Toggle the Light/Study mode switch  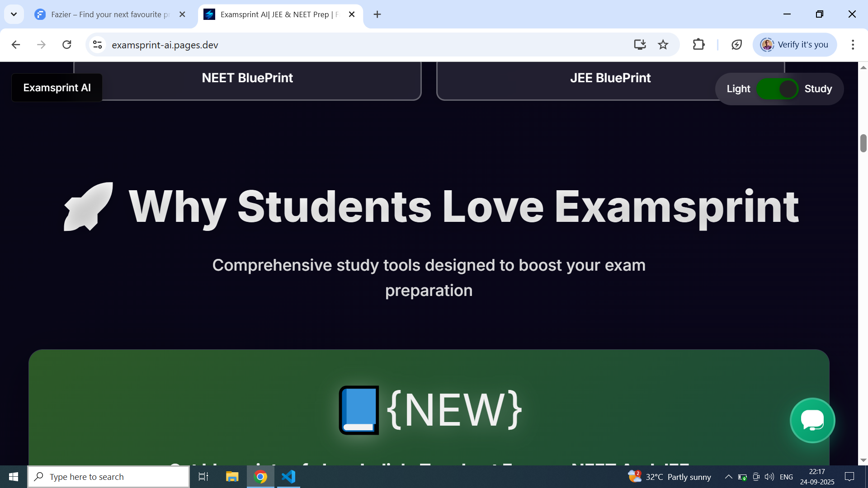pyautogui.click(x=777, y=89)
